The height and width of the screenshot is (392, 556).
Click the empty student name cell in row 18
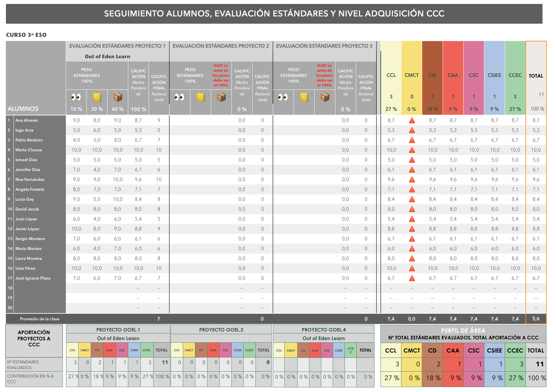[39, 288]
